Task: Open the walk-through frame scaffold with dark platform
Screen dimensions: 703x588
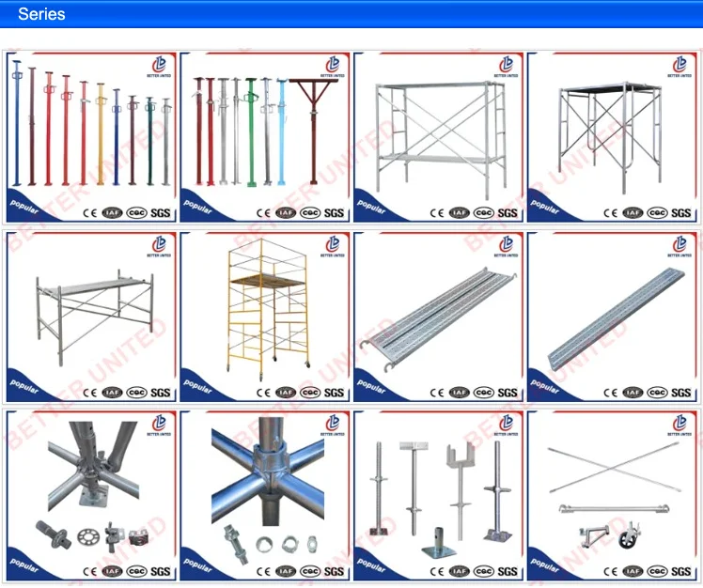Action: pyautogui.click(x=612, y=137)
